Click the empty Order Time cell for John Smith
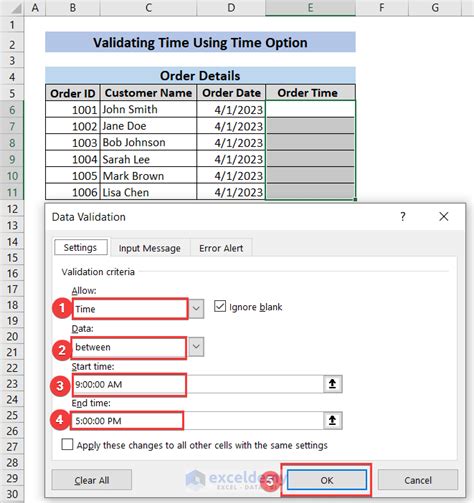The width and height of the screenshot is (474, 503). click(x=310, y=109)
